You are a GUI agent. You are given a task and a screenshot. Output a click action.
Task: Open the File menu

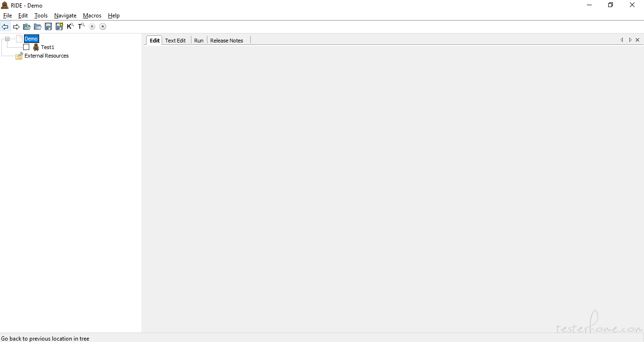[x=8, y=16]
